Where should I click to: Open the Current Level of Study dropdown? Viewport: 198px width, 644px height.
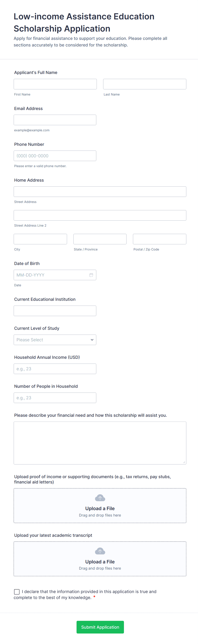(55, 340)
